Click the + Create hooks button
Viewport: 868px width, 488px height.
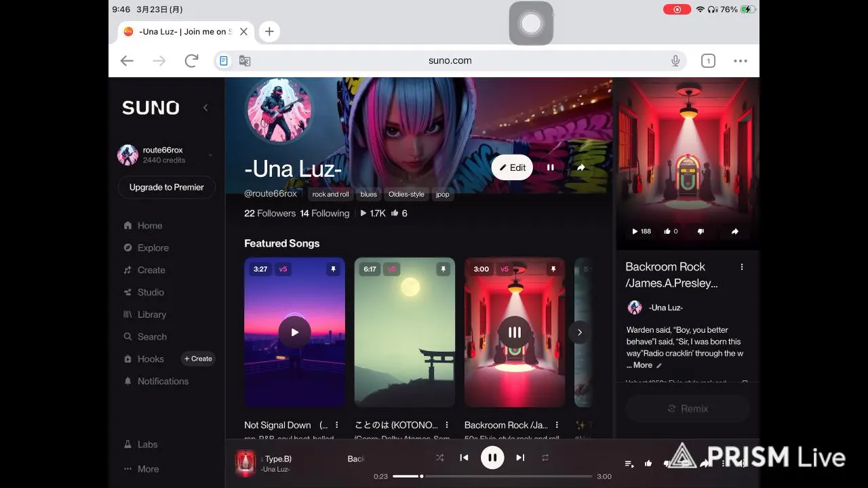[198, 359]
